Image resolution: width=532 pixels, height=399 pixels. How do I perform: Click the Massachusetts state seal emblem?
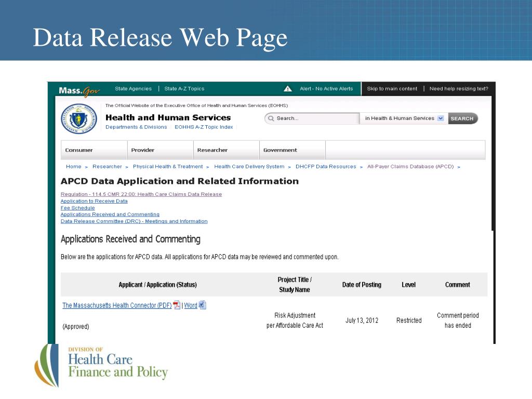(79, 119)
